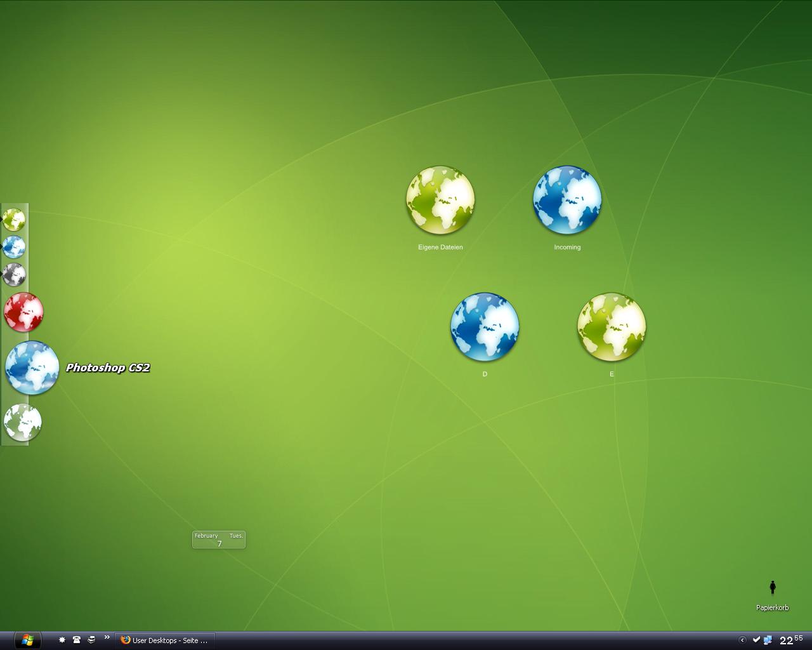Image resolution: width=812 pixels, height=650 pixels.
Task: Click the small blue globe in the dock
Action: tap(13, 247)
